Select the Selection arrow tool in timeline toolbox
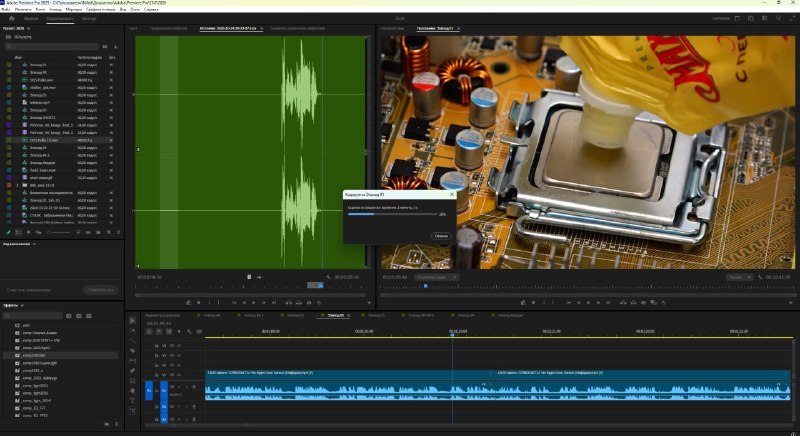Image resolution: width=800 pixels, height=436 pixels. click(x=133, y=320)
